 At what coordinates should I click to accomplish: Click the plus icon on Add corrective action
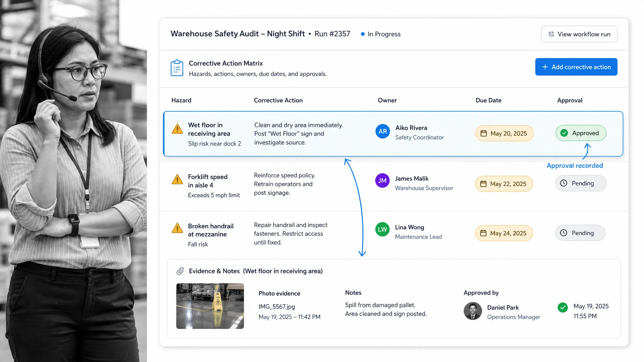pyautogui.click(x=545, y=67)
